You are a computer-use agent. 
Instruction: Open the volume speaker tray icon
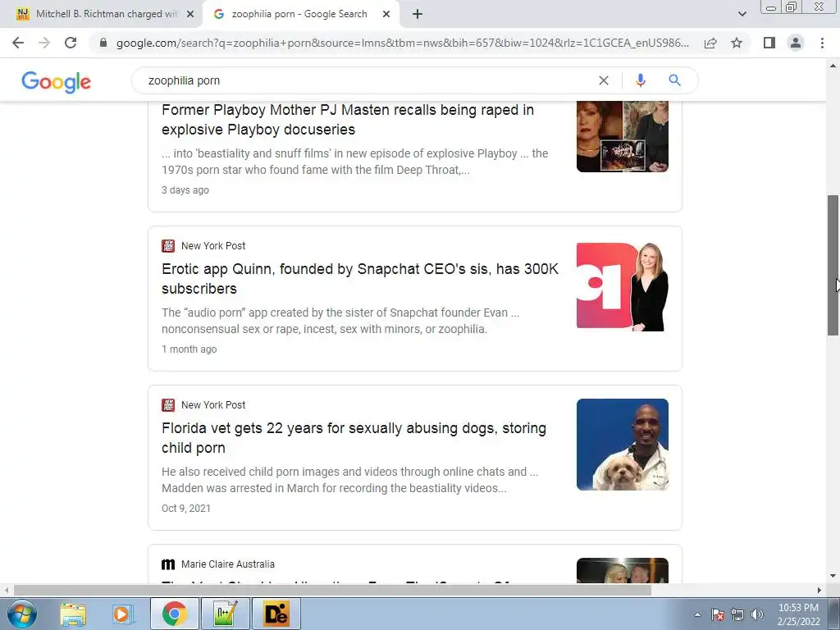757,614
